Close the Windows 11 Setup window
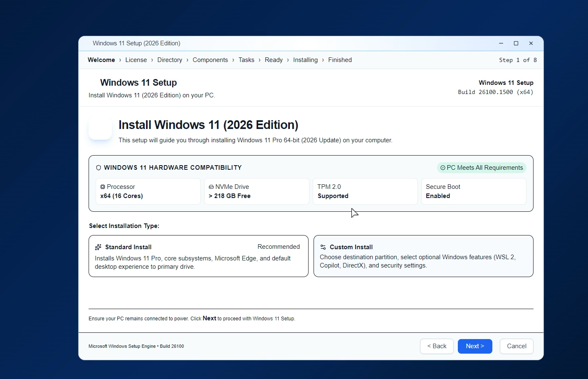This screenshot has height=379, width=588. 531,43
